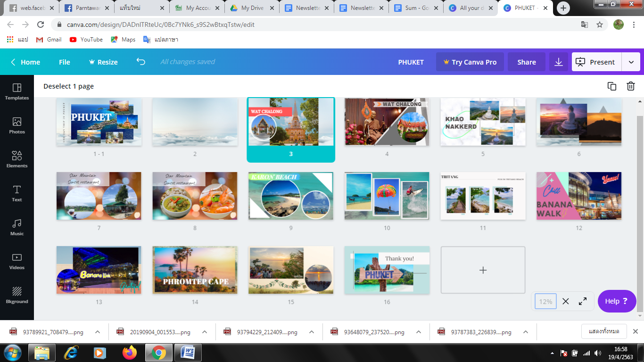
Task: Select the BANANA WALK page 12 thumbnail
Action: click(x=579, y=196)
